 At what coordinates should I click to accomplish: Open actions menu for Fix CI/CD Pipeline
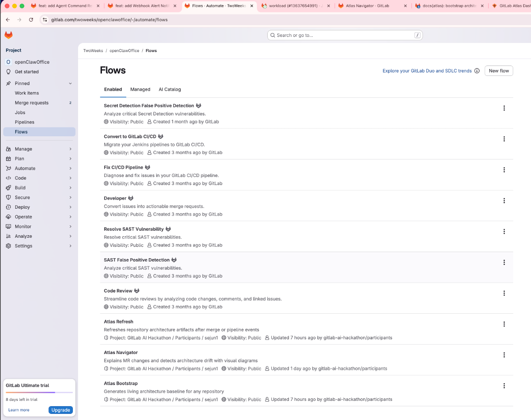point(504,170)
